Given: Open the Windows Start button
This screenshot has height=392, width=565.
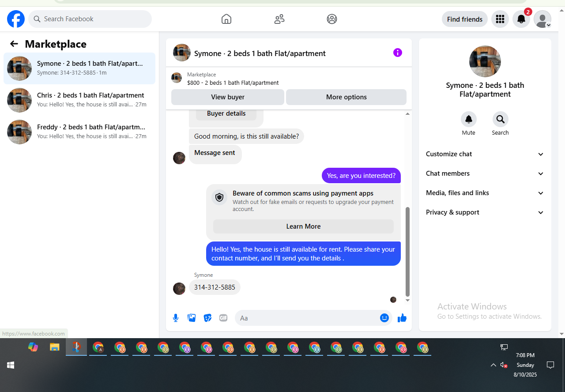Looking at the screenshot, I should pos(11,365).
